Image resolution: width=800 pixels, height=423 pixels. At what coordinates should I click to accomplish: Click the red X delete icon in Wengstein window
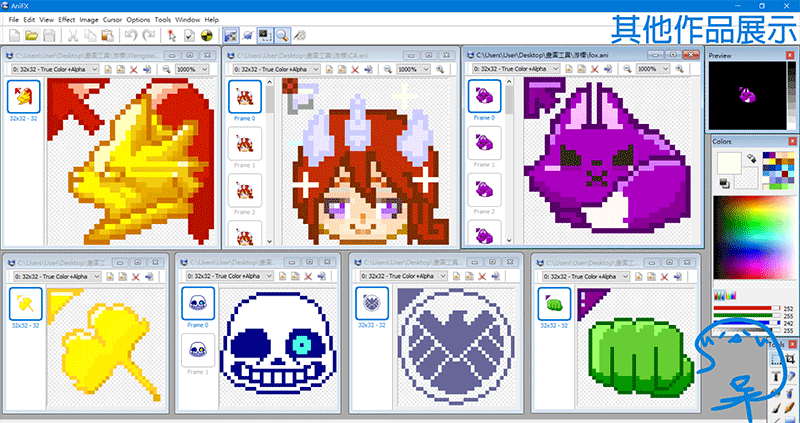[135, 69]
